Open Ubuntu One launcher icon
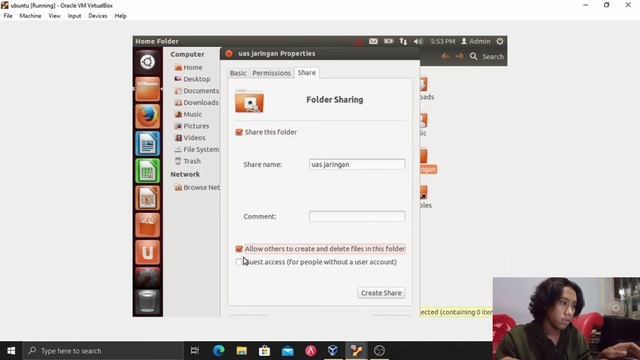This screenshot has width=640, height=360. (x=147, y=252)
